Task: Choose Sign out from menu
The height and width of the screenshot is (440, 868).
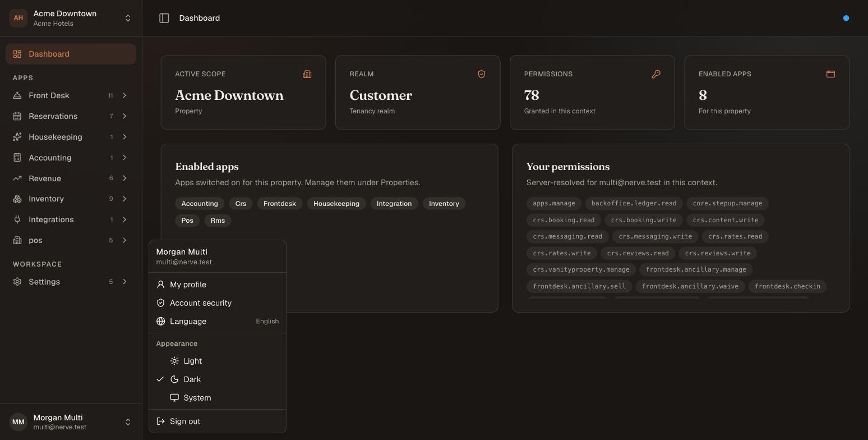Action: coord(218,421)
